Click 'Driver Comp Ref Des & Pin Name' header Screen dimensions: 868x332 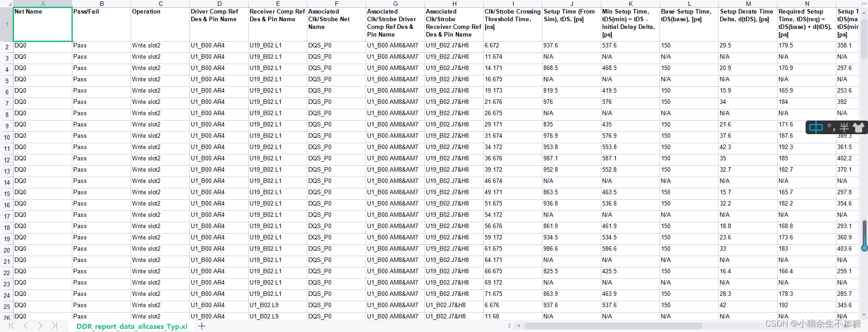219,24
